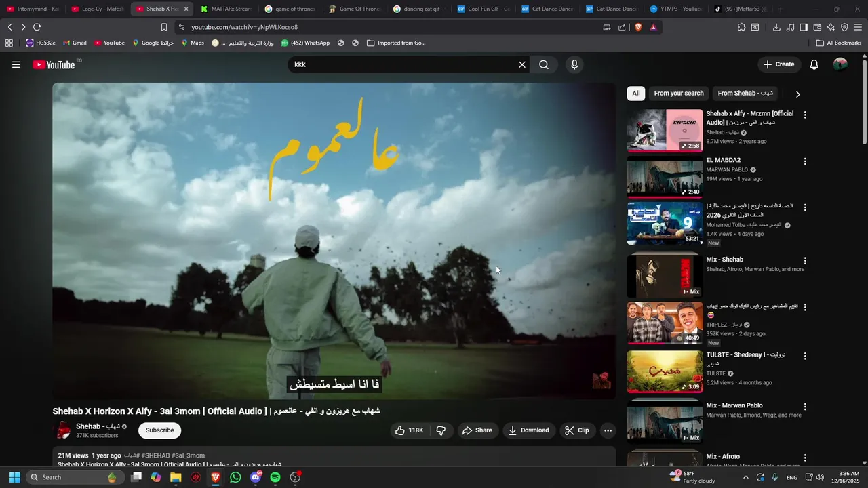Open options menu for Mrzmn Official Audio
The width and height of the screenshot is (868, 488).
(x=805, y=115)
